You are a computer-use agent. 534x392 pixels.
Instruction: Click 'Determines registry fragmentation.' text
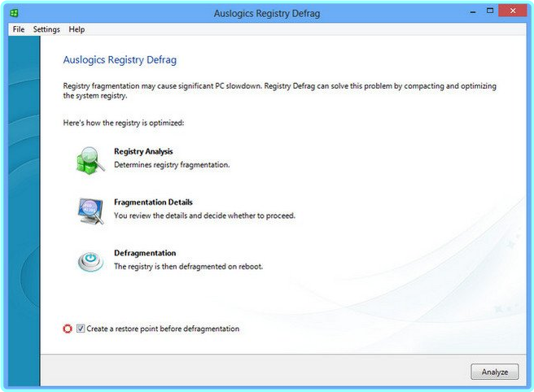click(x=172, y=165)
